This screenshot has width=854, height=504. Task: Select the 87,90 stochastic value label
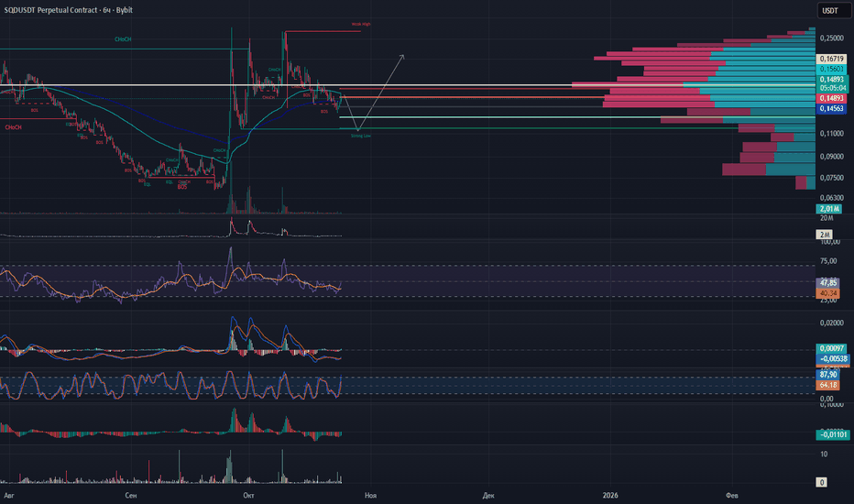point(827,375)
